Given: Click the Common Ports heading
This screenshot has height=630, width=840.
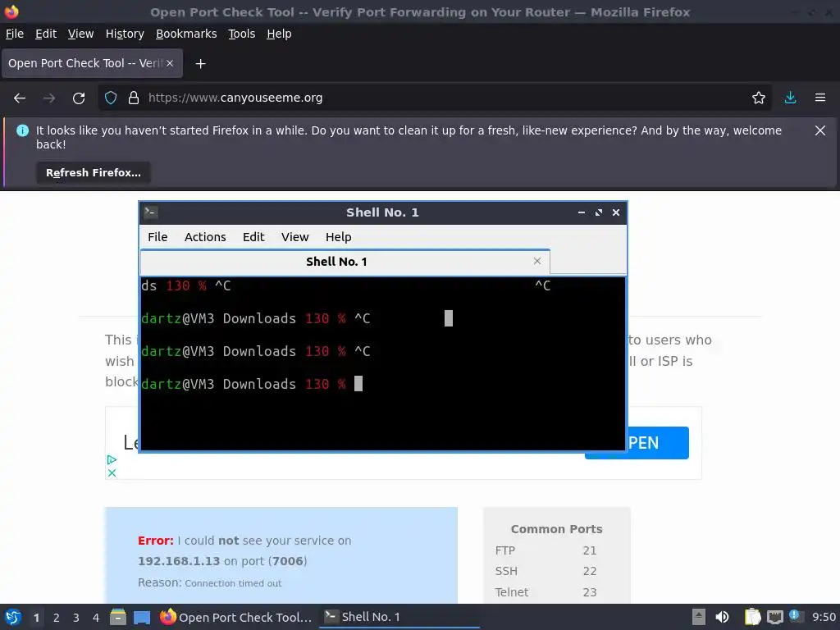Looking at the screenshot, I should 557,529.
